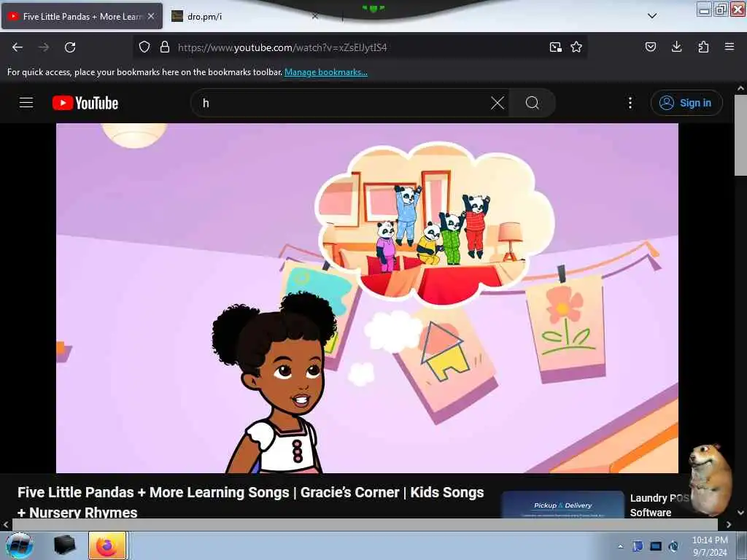Switch to the Five Little Pandas tab
747x560 pixels.
(x=82, y=16)
